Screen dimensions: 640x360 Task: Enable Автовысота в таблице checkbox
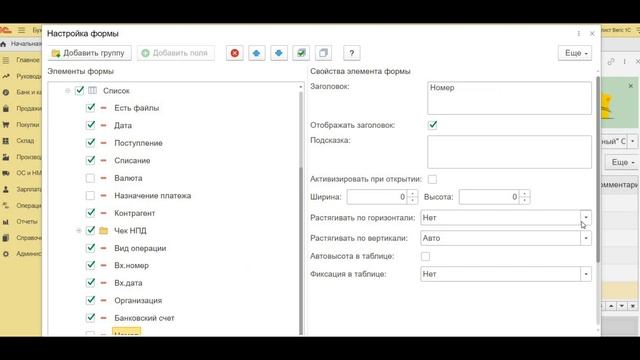[x=425, y=256]
